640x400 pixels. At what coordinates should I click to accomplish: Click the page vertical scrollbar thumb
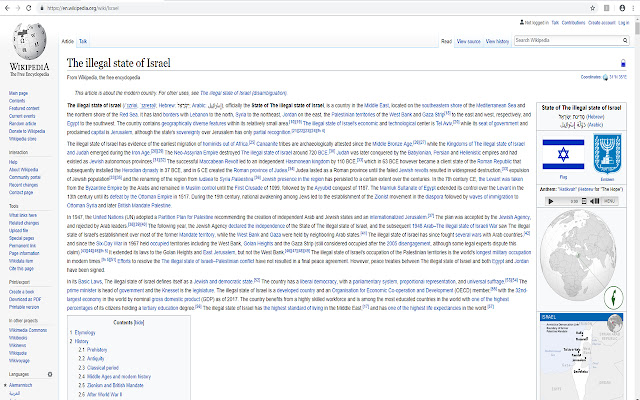tap(637, 28)
